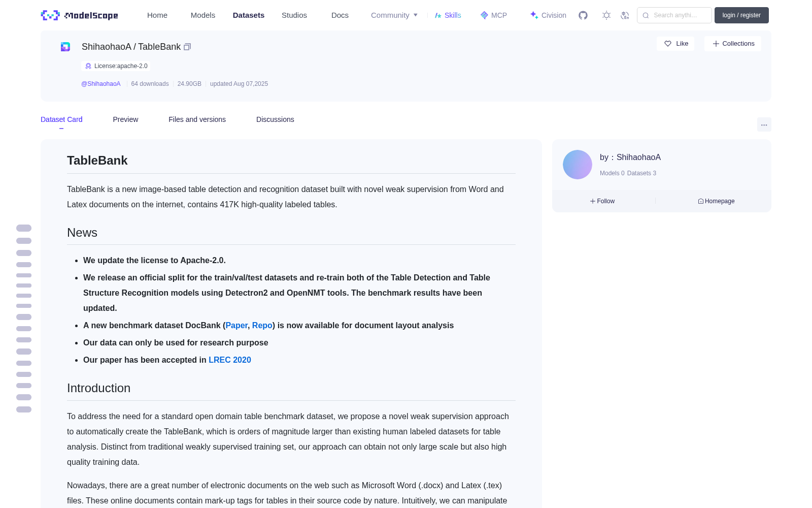
Task: Open the MCP nav link
Action: pos(493,15)
